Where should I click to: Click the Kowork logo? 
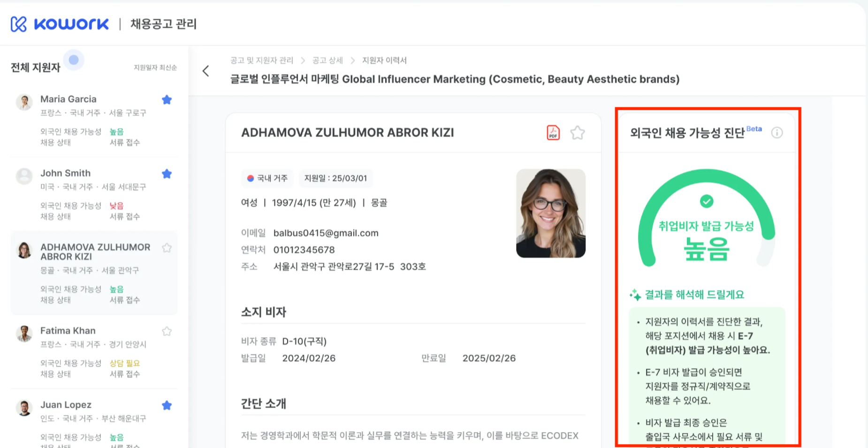click(x=60, y=24)
